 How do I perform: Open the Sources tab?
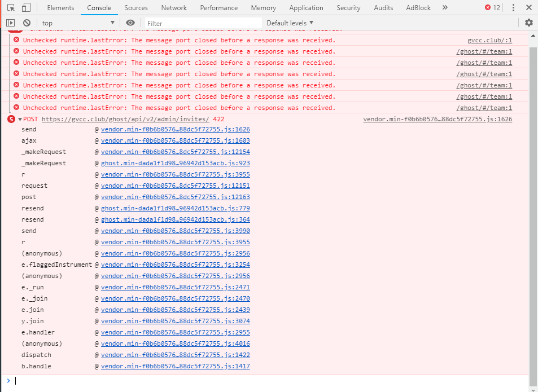click(x=136, y=7)
